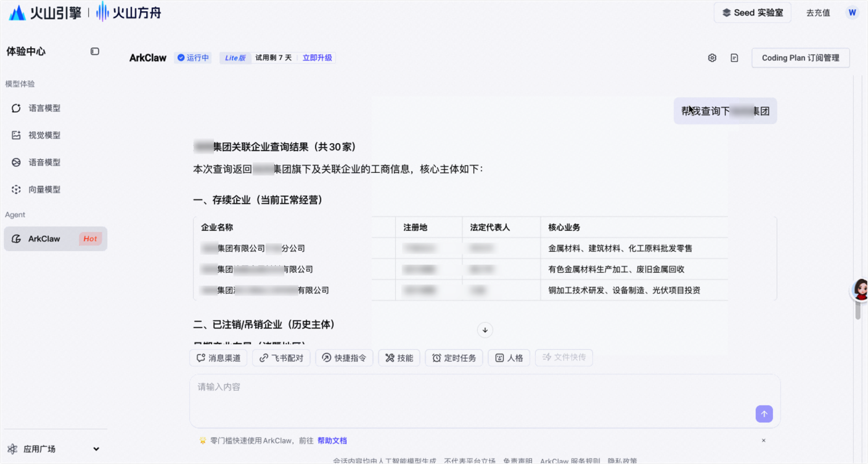Click the settings gear icon near Coding Plan

click(712, 58)
